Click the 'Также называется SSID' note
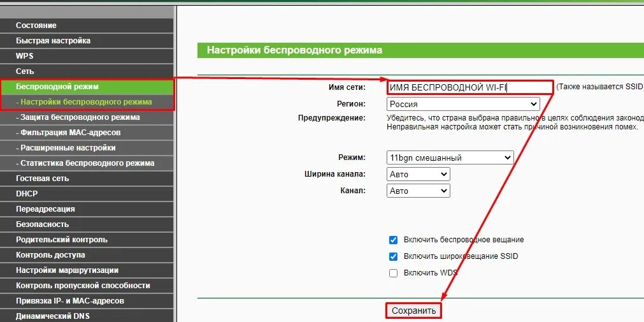 [600, 87]
